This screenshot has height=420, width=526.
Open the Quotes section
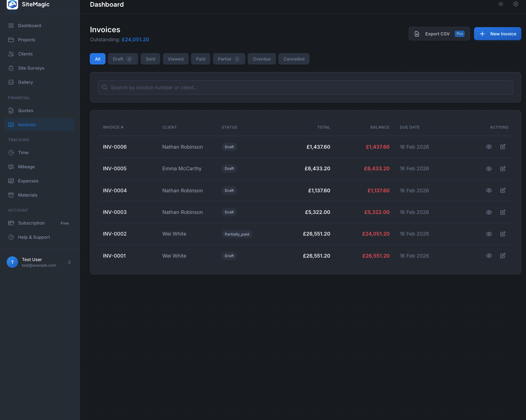pyautogui.click(x=26, y=111)
